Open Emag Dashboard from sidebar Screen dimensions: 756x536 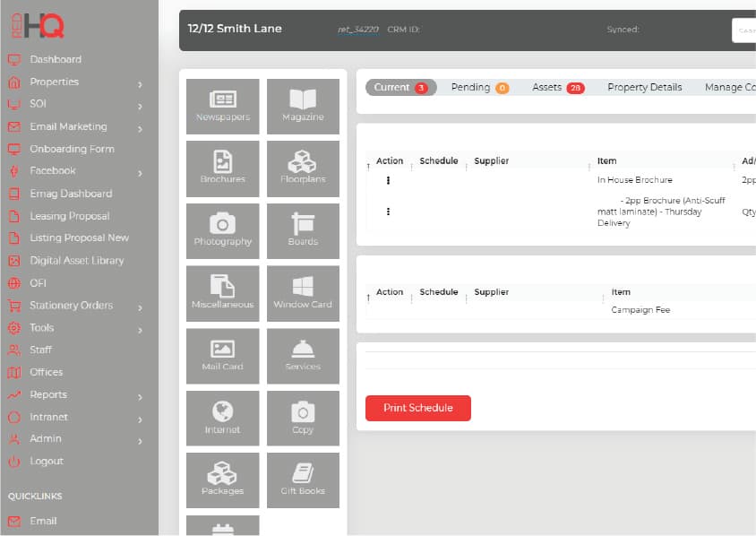[x=71, y=194]
